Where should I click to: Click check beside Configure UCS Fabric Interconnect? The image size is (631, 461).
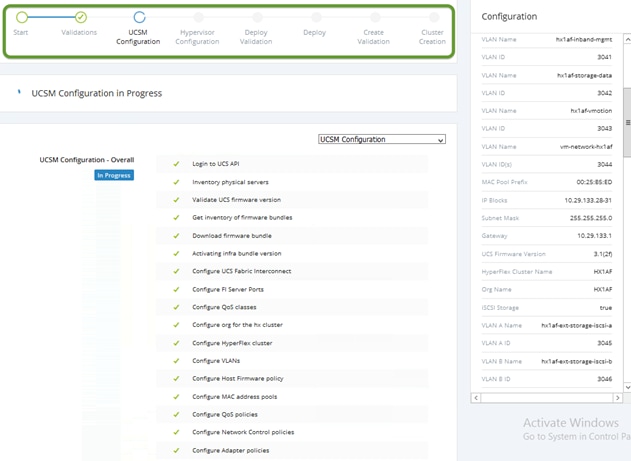(176, 272)
